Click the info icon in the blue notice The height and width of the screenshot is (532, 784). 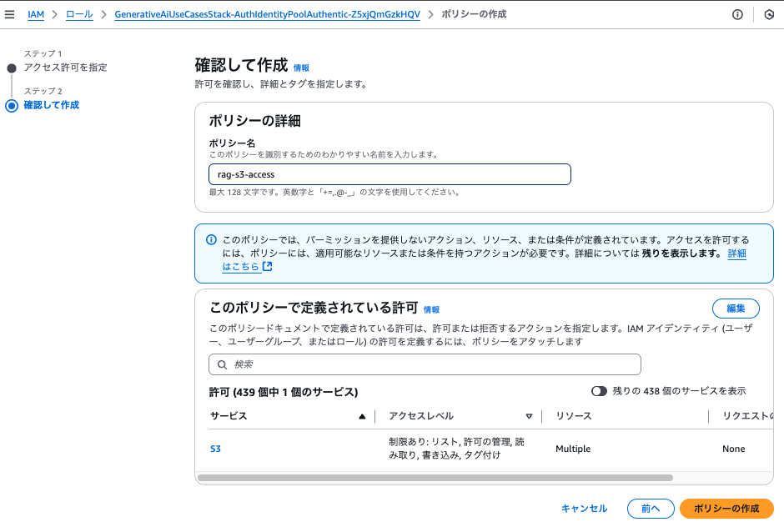pos(212,240)
